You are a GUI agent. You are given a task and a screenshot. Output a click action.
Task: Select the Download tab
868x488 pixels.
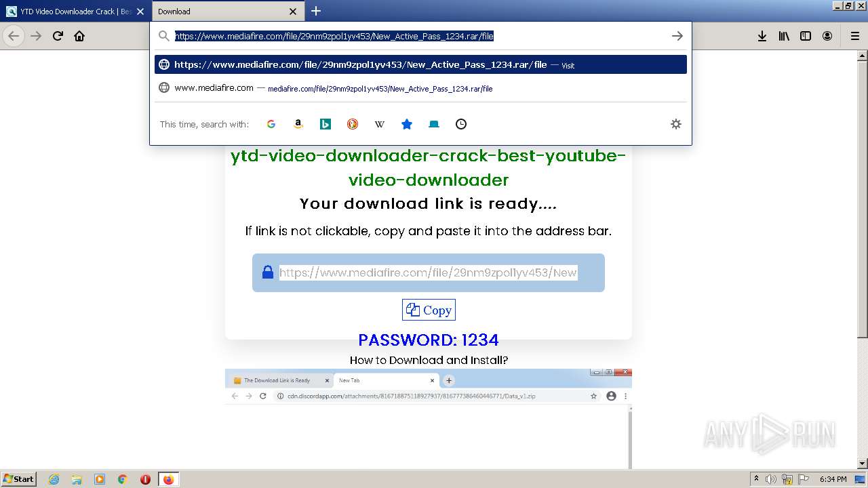(x=227, y=12)
